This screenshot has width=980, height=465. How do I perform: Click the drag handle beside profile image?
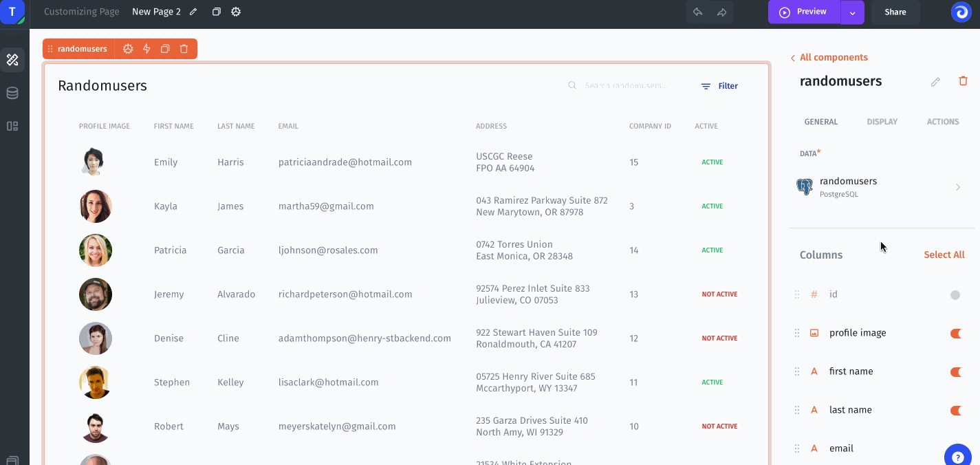797,333
